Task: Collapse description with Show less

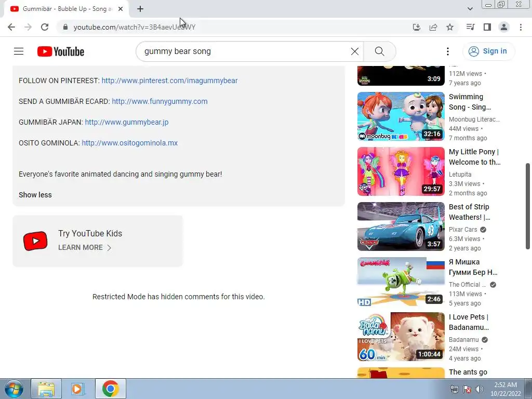Action: 35,195
